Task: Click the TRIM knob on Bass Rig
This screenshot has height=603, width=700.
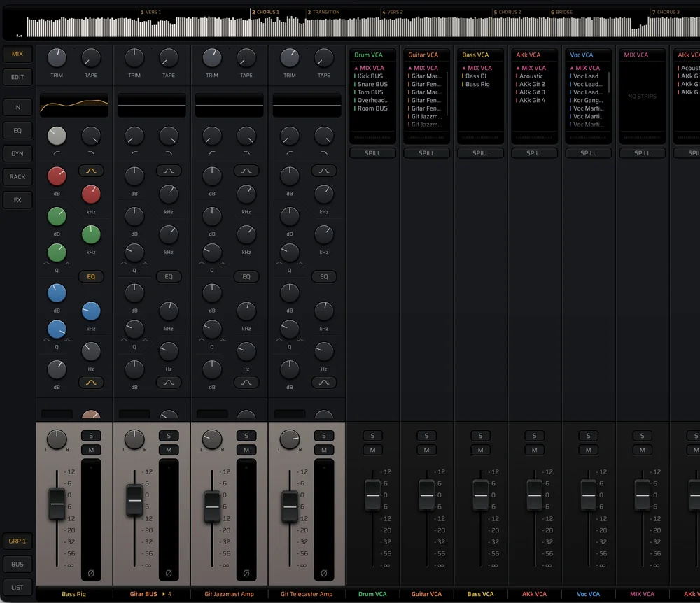Action: click(x=57, y=58)
